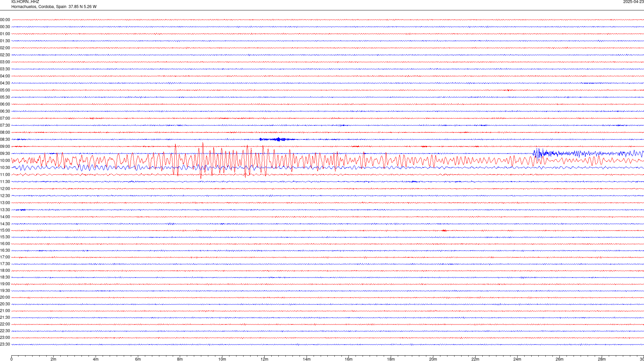Select the 04:00 time row label
Screen dimensions: 644x362
point(5,76)
